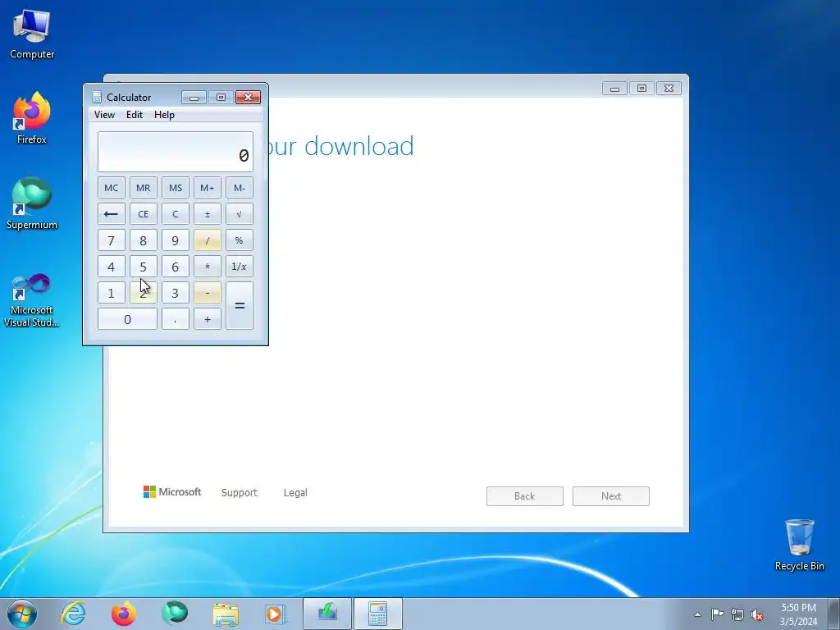Click the Show desktop strip at the taskbar end
Viewport: 840px width, 630px height.
pyautogui.click(x=834, y=614)
